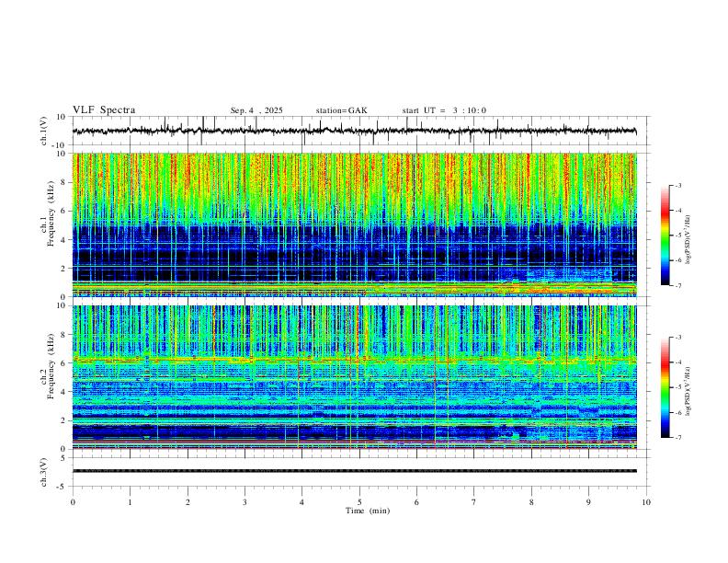The width and height of the screenshot is (728, 563).
Task: Click the time axis tick label '0'
Action: 73,502
